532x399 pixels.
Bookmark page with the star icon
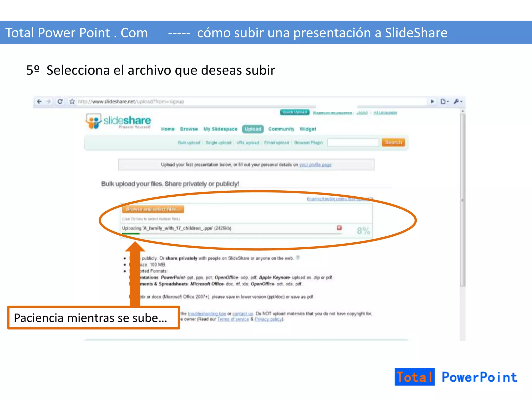tap(72, 102)
